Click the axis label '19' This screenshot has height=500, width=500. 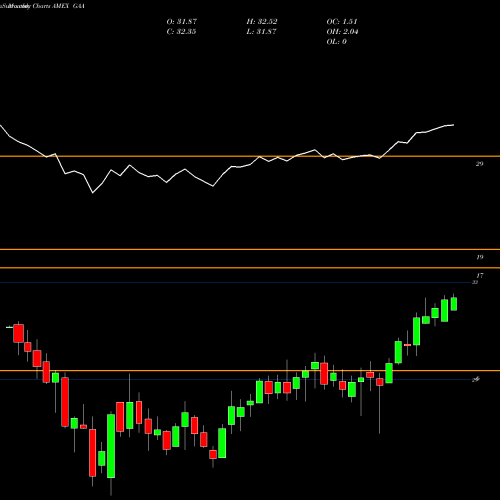pyautogui.click(x=480, y=257)
